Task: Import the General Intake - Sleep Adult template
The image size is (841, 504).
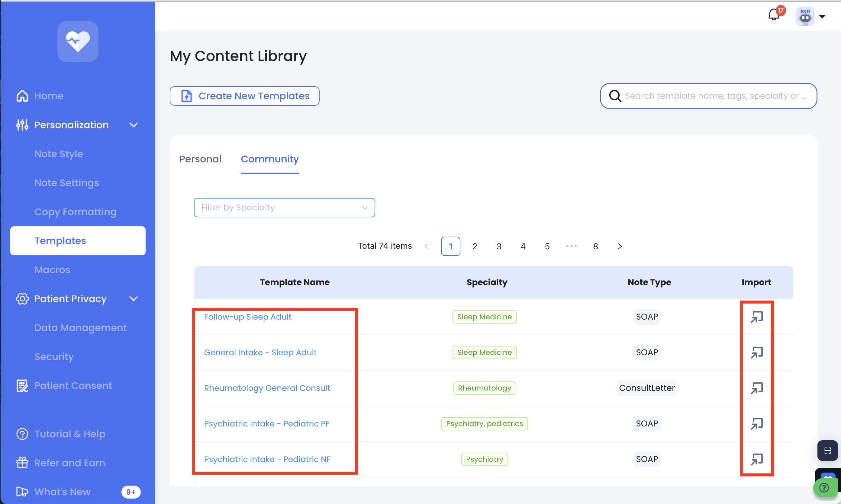Action: [757, 352]
